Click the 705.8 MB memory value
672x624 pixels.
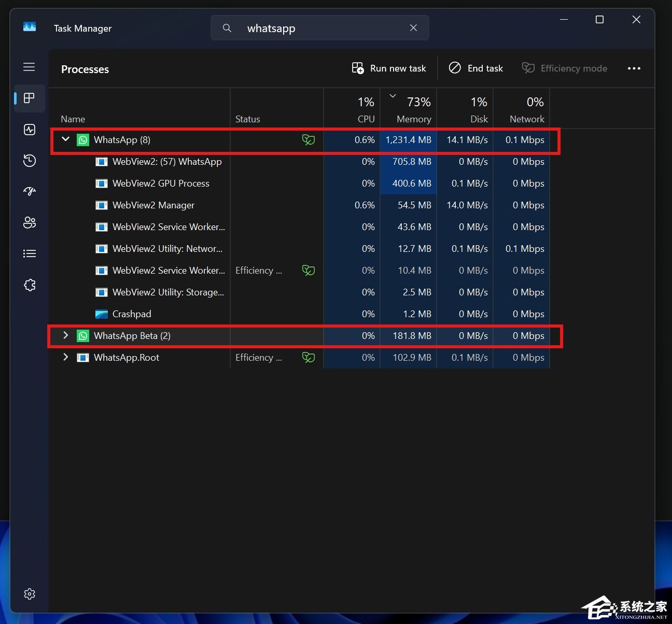click(x=412, y=162)
